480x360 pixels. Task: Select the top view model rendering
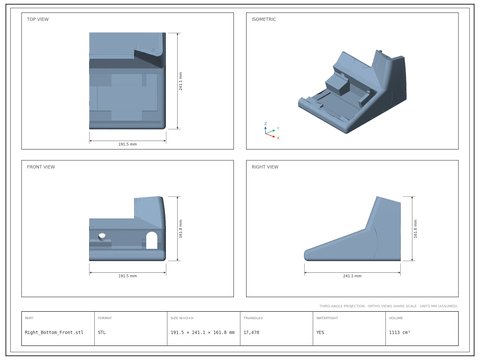[x=127, y=81]
